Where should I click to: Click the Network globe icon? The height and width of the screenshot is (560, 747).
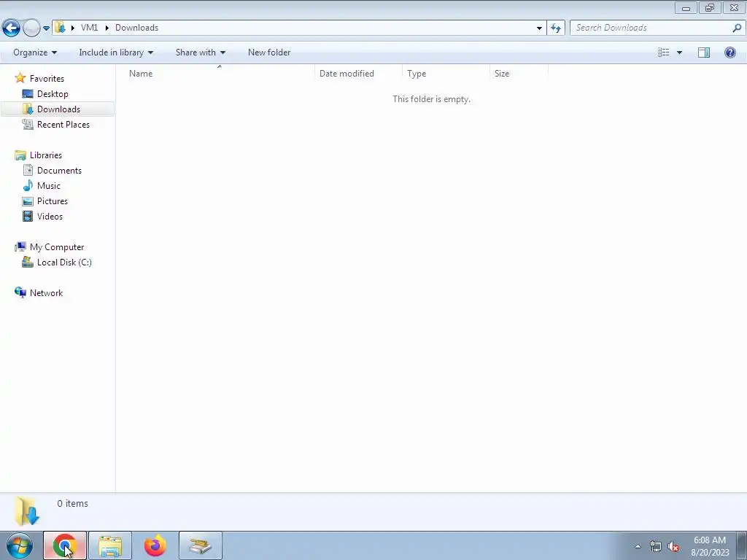pyautogui.click(x=20, y=292)
